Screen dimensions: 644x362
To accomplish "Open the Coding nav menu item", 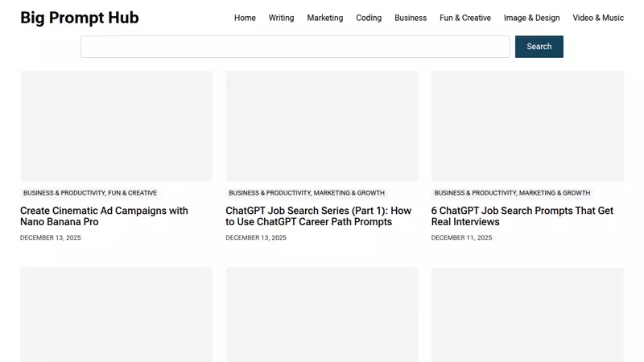I will pos(369,18).
